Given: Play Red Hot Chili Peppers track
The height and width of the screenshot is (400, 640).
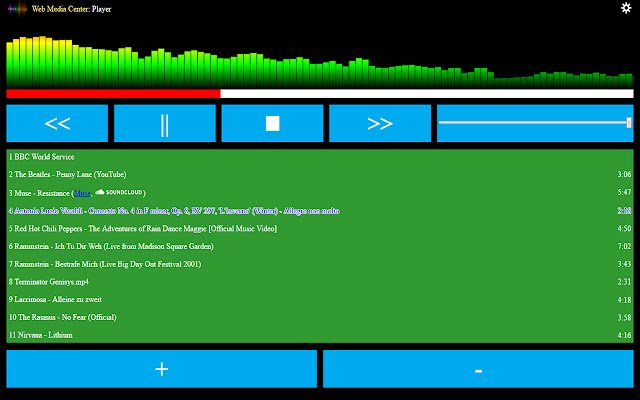Looking at the screenshot, I should pyautogui.click(x=320, y=229).
